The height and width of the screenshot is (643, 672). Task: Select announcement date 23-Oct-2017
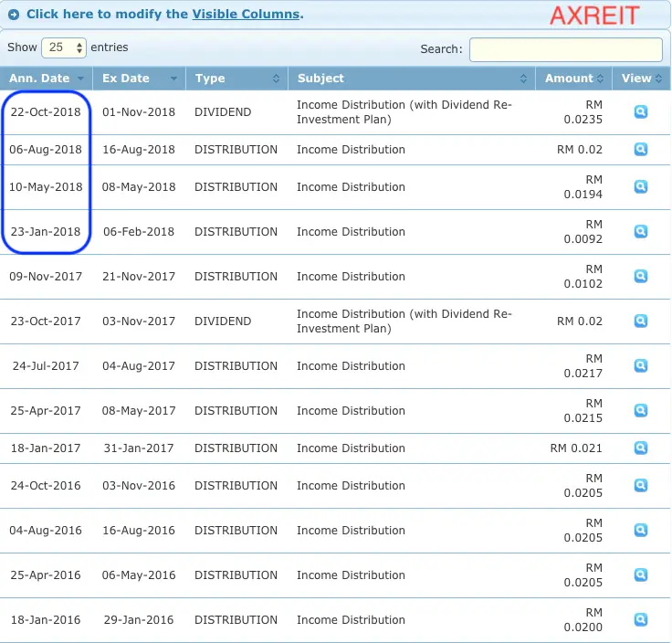coord(46,321)
